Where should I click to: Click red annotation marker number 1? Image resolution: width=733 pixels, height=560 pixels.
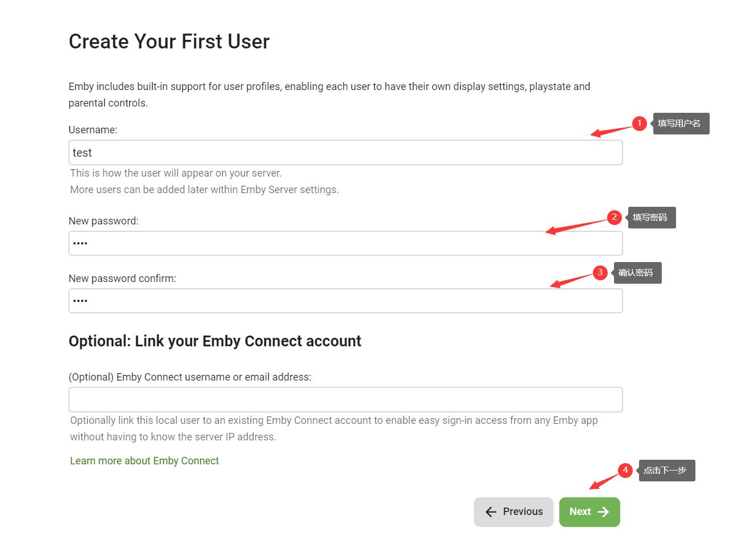coord(640,123)
